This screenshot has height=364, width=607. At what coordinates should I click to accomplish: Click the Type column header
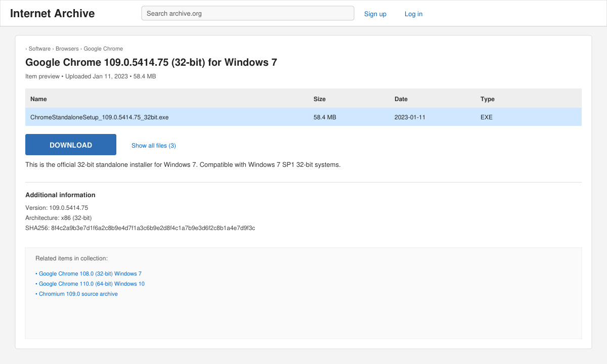click(x=488, y=99)
